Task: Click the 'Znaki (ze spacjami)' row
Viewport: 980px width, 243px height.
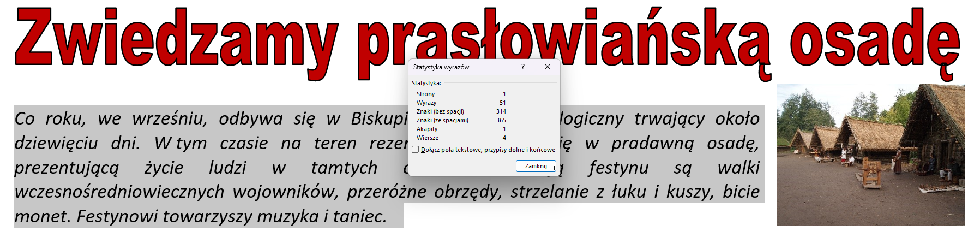Action: pyautogui.click(x=461, y=120)
